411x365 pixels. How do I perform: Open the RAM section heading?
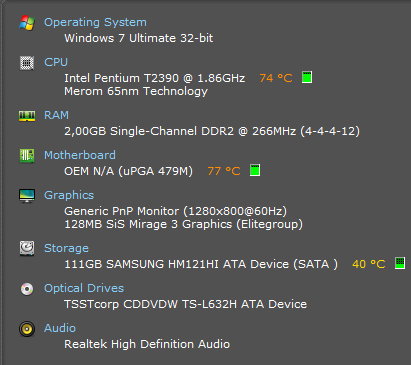tap(56, 115)
